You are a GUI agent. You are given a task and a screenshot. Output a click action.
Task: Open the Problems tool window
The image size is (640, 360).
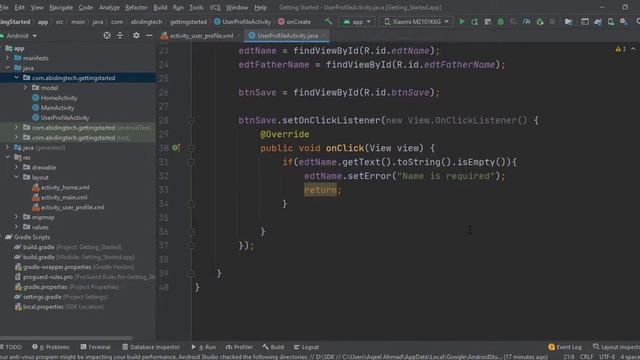[51, 347]
